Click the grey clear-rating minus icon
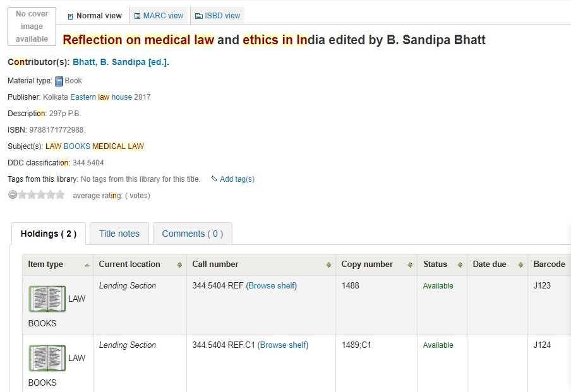 [13, 195]
